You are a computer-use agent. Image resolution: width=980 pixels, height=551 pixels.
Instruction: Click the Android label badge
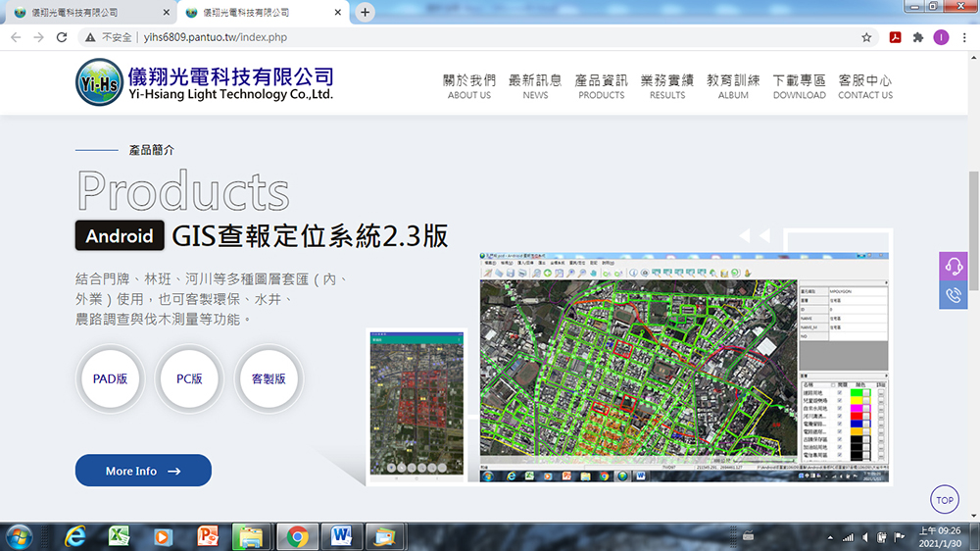(120, 235)
